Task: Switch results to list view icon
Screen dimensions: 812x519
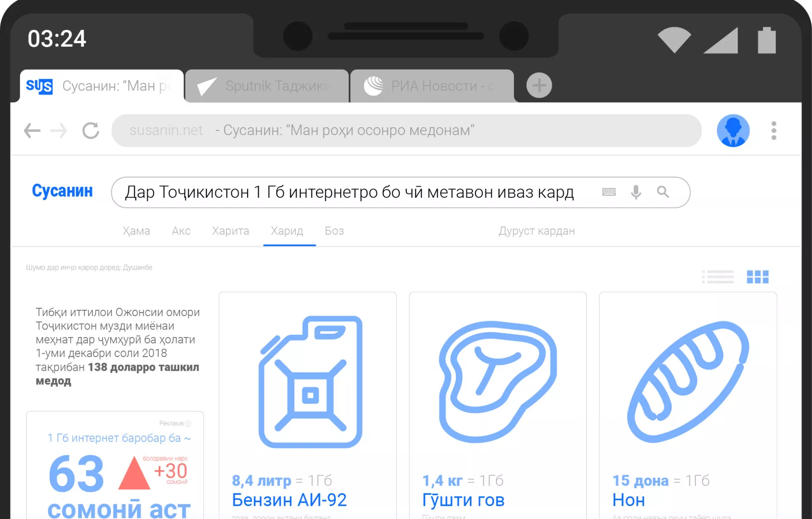Action: (x=718, y=277)
